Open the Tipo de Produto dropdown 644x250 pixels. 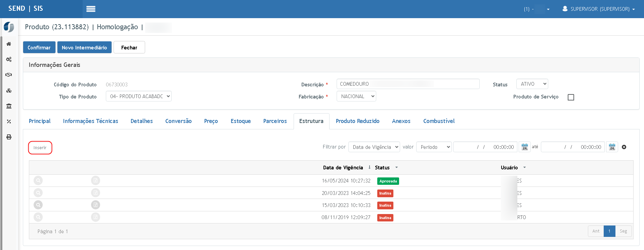pyautogui.click(x=139, y=96)
